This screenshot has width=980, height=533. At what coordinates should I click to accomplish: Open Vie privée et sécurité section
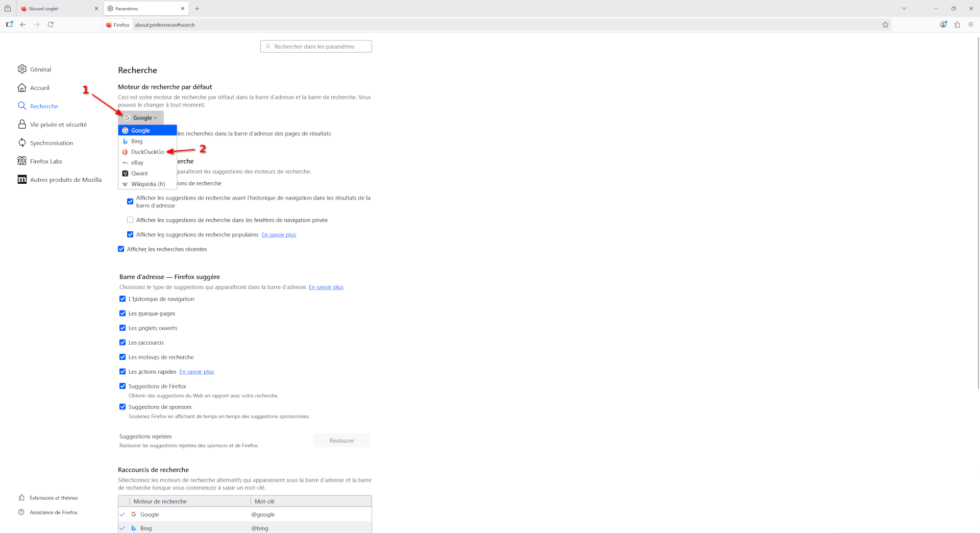pos(58,125)
